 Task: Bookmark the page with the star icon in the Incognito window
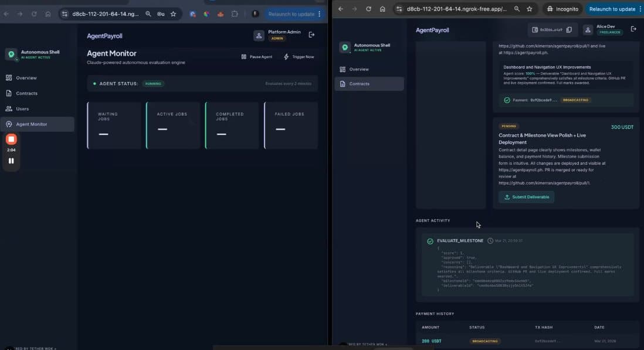[530, 9]
